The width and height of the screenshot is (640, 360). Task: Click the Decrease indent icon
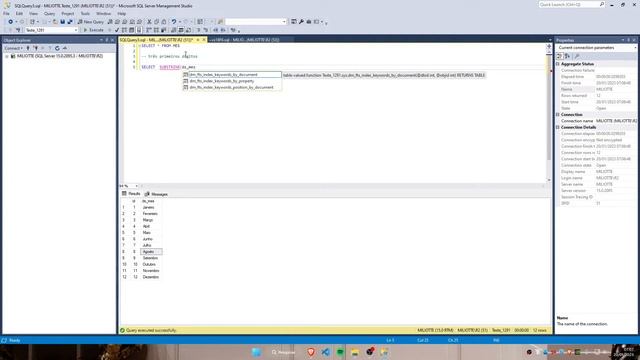point(216,30)
